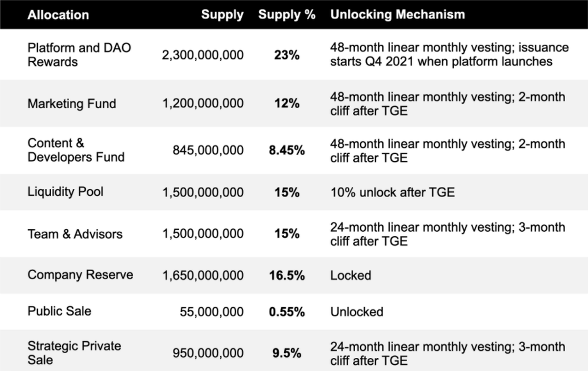Select the Company Reserve row label

coord(80,275)
